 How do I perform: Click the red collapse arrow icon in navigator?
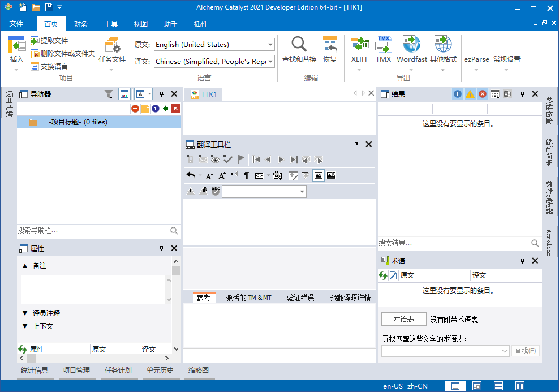pos(176,109)
